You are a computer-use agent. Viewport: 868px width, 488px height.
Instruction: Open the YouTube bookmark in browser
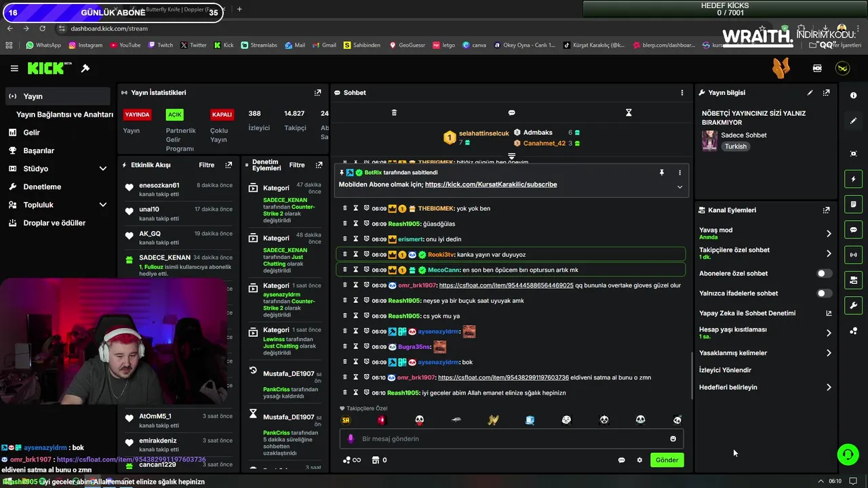[x=125, y=45]
